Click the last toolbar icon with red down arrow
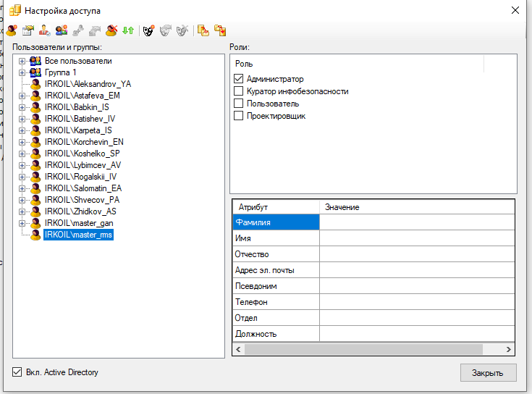The width and height of the screenshot is (532, 394). [x=220, y=30]
